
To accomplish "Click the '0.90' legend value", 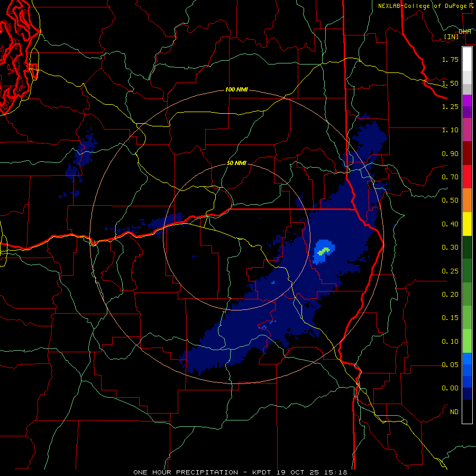I will tap(450, 153).
